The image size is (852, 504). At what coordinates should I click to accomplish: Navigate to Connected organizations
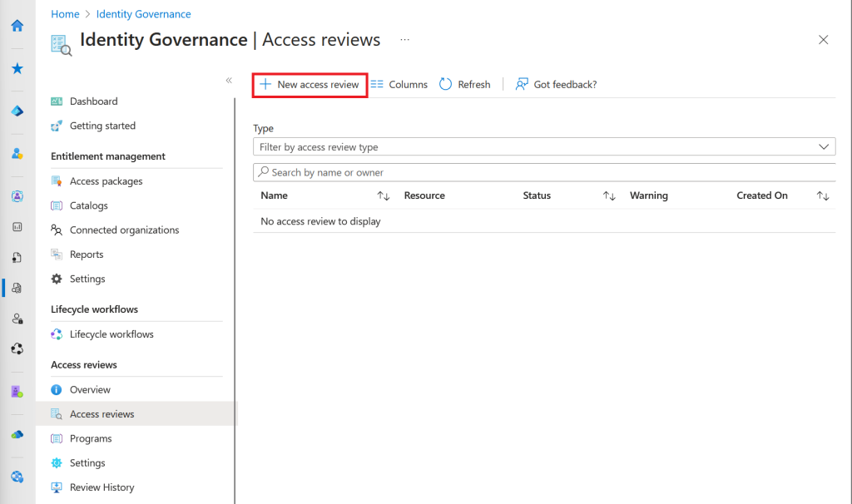(x=124, y=230)
